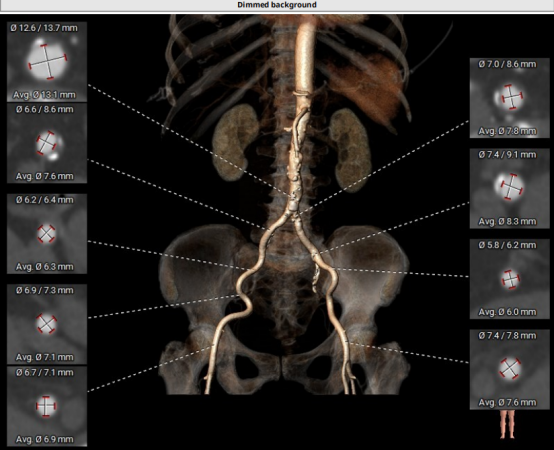
Task: Click the upper aorta near the ribs
Action: (305, 57)
